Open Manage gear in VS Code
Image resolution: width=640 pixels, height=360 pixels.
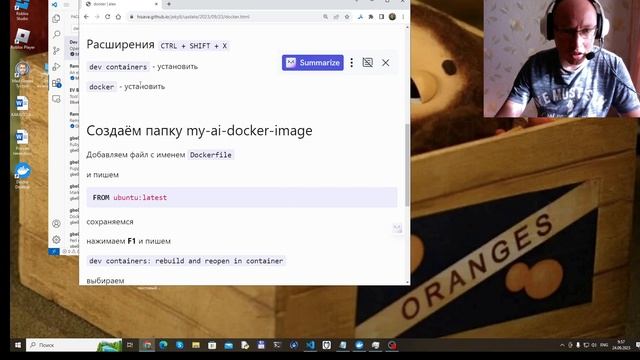coord(56,239)
